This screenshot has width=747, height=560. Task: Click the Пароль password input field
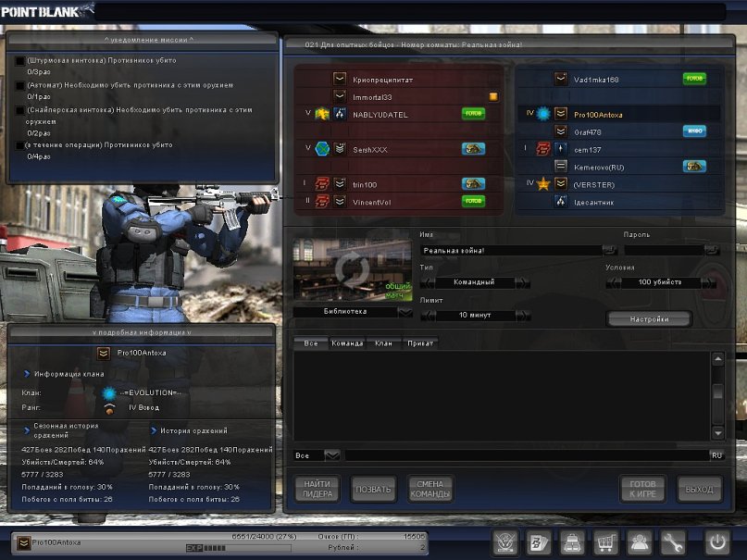click(x=663, y=250)
